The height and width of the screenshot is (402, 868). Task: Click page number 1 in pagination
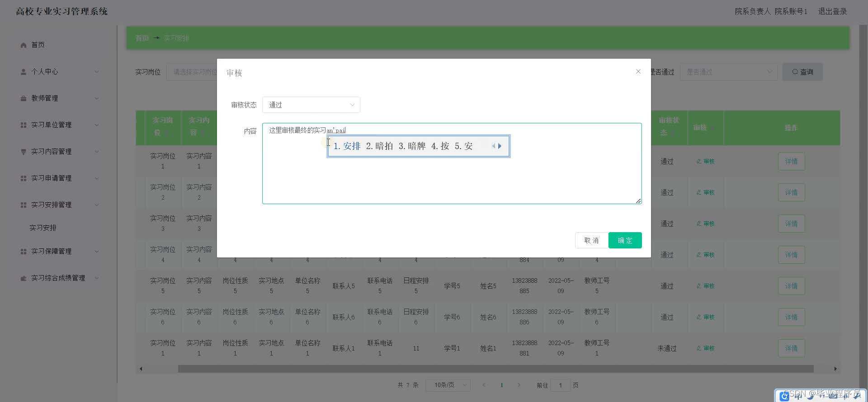(x=502, y=385)
